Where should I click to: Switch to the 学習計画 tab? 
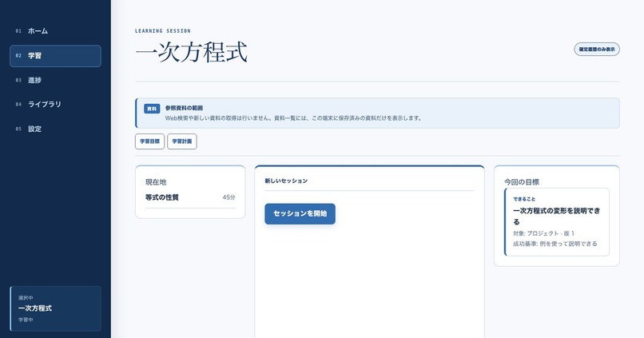[182, 141]
